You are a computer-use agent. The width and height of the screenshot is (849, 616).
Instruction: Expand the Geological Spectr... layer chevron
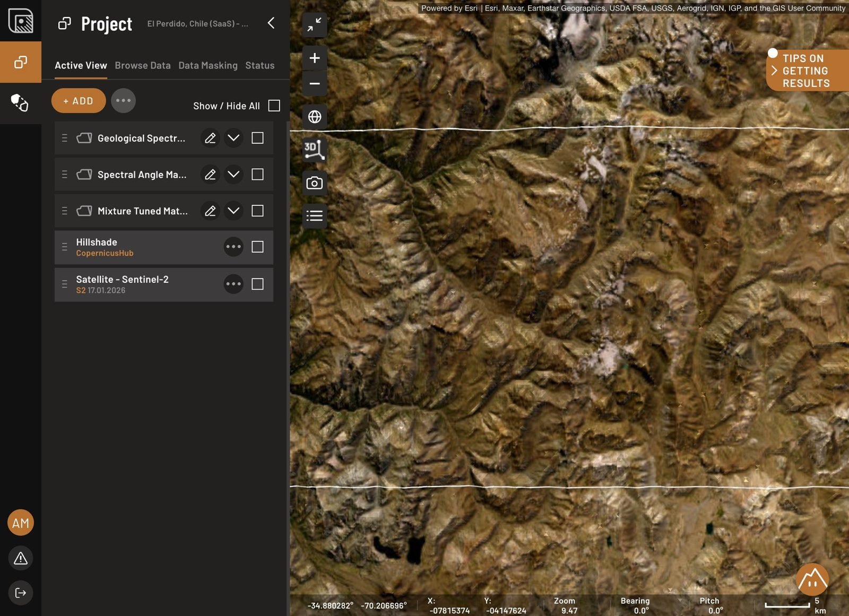(x=233, y=138)
